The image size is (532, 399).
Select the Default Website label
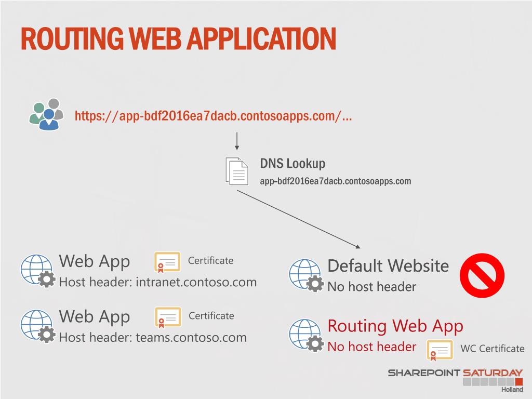pyautogui.click(x=388, y=265)
